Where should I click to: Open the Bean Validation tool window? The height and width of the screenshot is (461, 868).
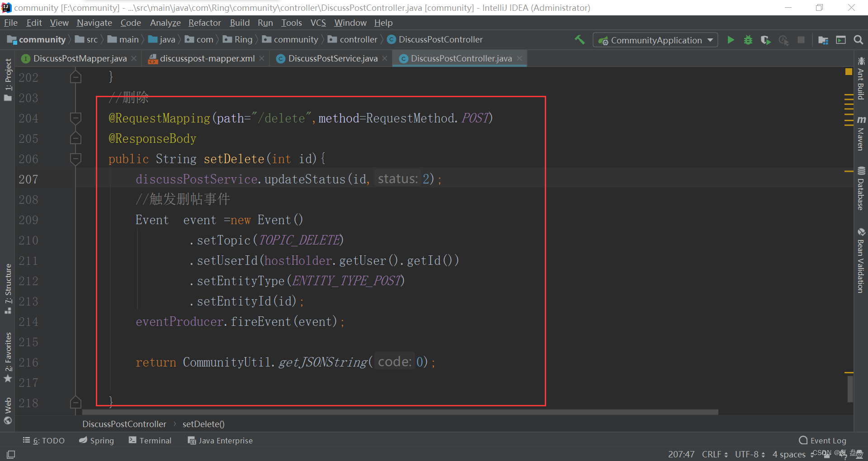tap(861, 261)
